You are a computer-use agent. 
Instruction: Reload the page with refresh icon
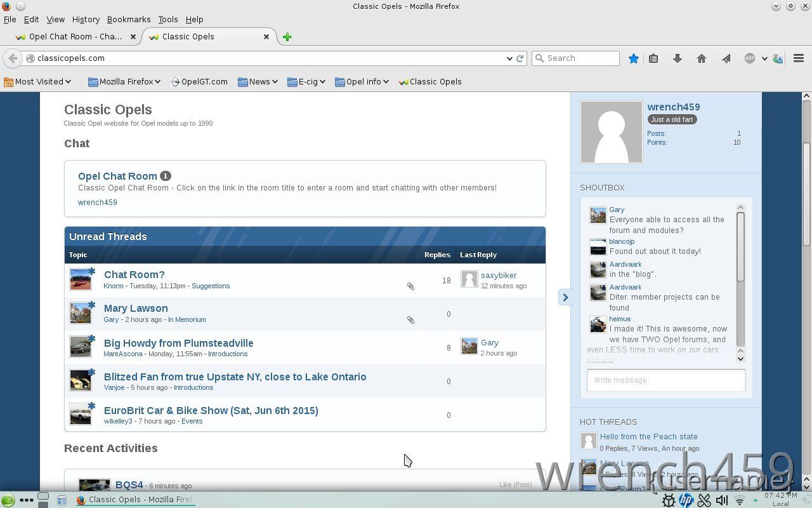(520, 58)
